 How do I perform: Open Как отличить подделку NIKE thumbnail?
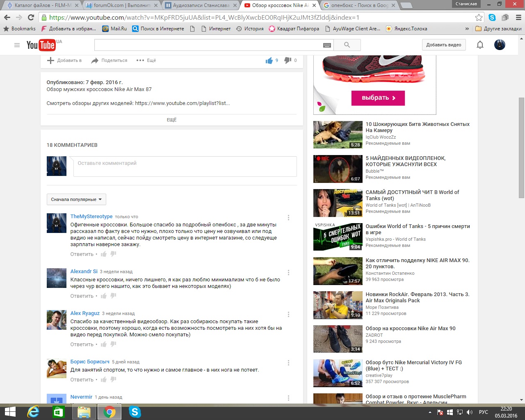[x=338, y=271]
